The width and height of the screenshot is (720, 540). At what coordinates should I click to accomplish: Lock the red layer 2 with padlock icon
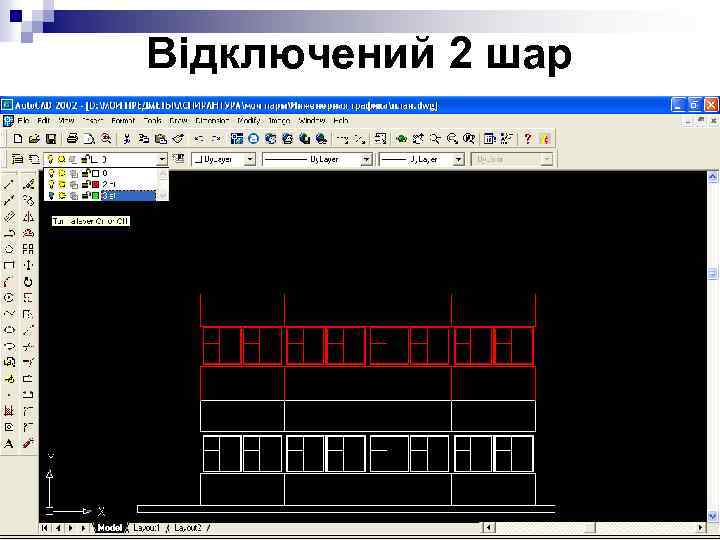(x=85, y=184)
